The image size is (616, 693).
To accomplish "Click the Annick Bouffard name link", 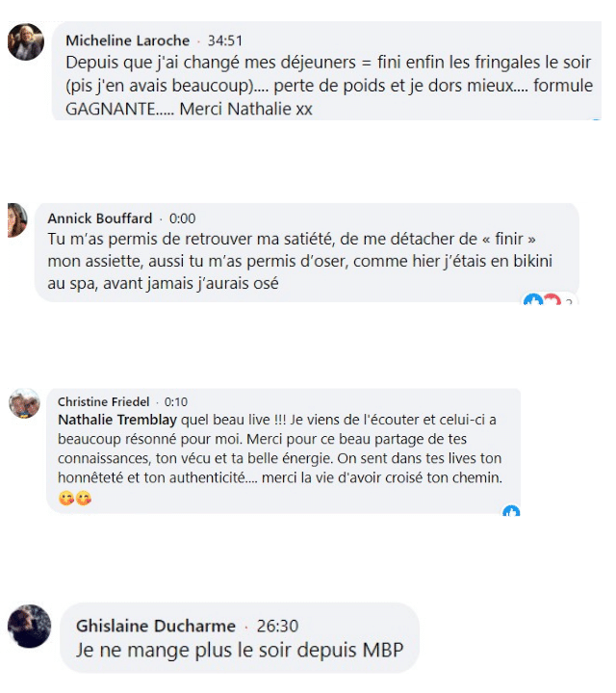I will [x=99, y=218].
